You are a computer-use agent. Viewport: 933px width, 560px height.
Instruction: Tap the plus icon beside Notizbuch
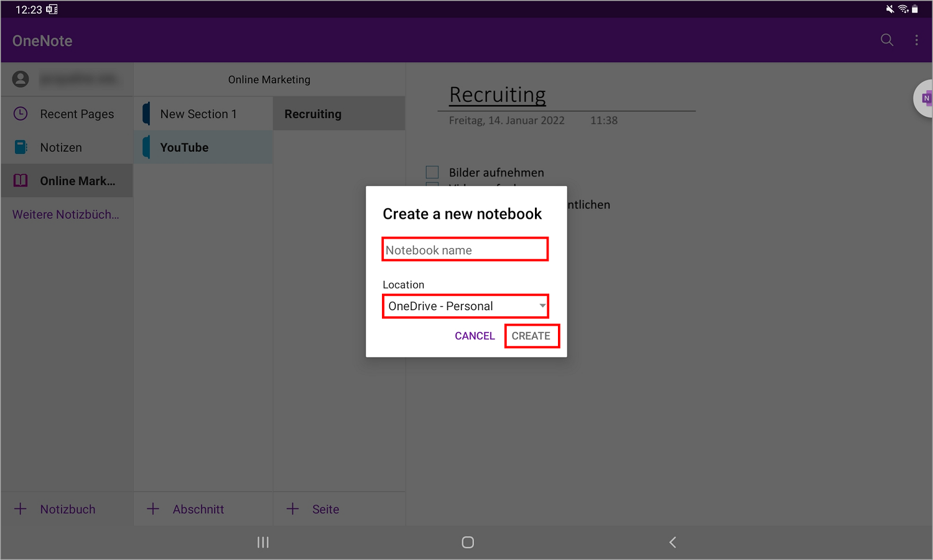[x=21, y=509]
